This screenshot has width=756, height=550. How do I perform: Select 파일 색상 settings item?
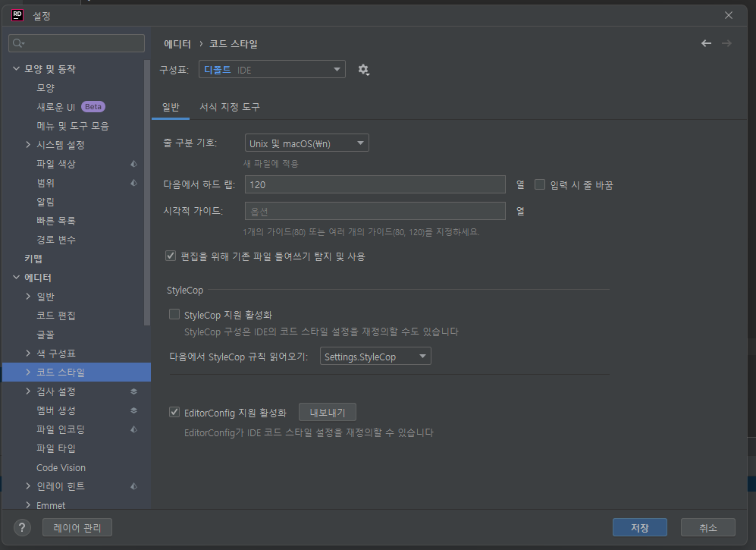point(56,164)
